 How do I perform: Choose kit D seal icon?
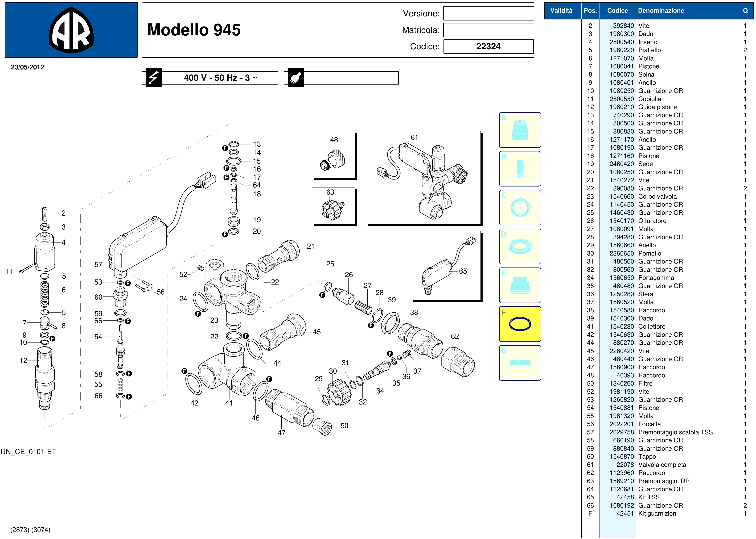[x=520, y=247]
